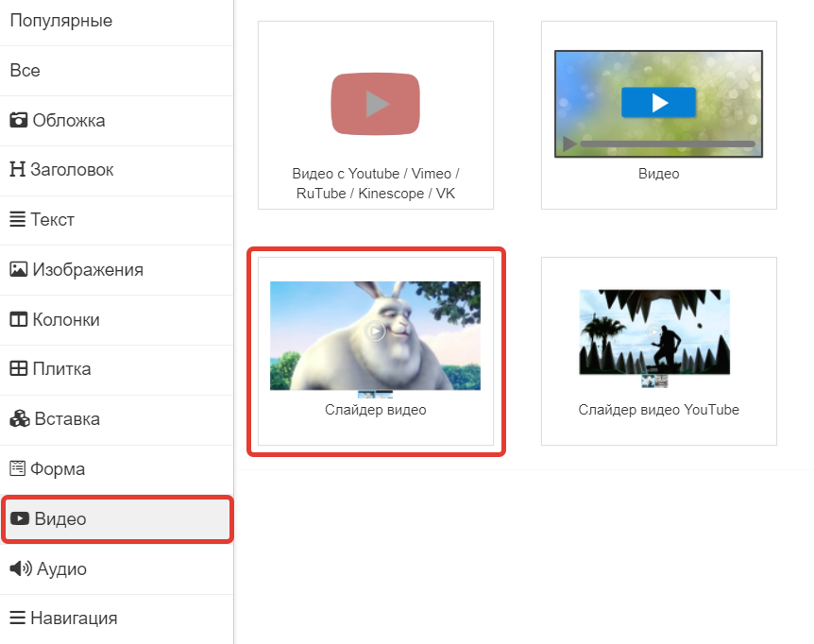The width and height of the screenshot is (814, 644).
Task: Select the Колонки category
Action: point(116,320)
